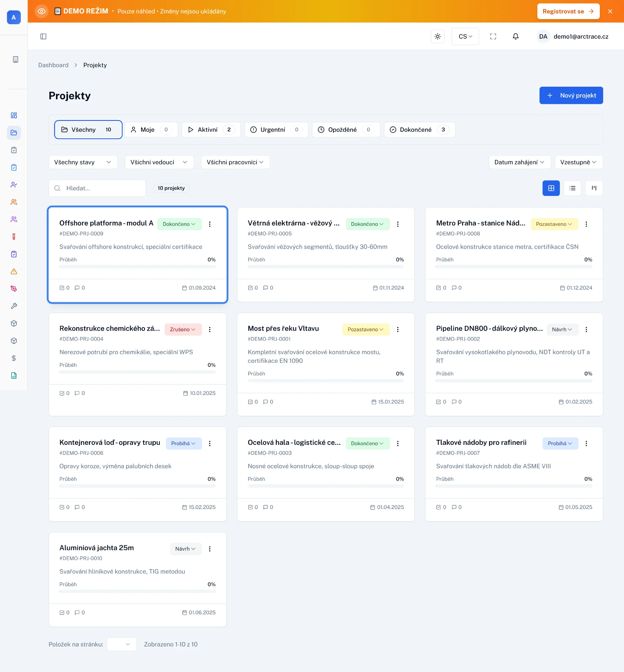Viewport: 624px width, 672px height.
Task: Open the warning triangle section in sidebar
Action: click(14, 271)
